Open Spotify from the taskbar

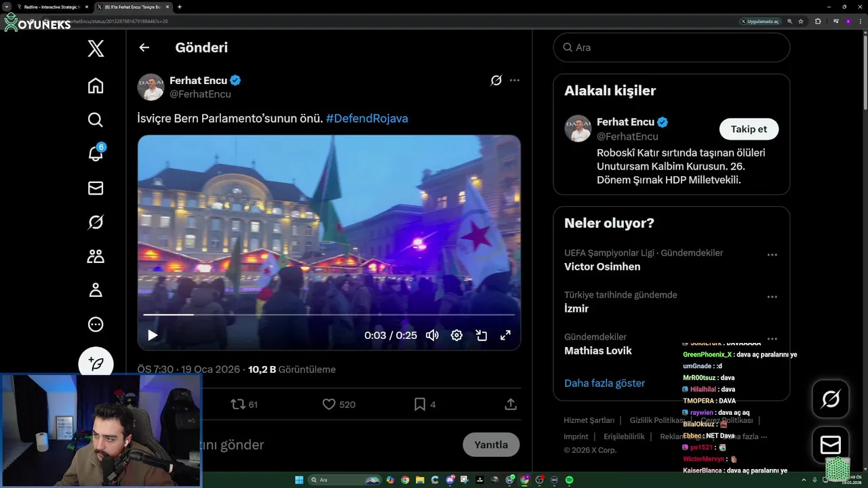569,480
